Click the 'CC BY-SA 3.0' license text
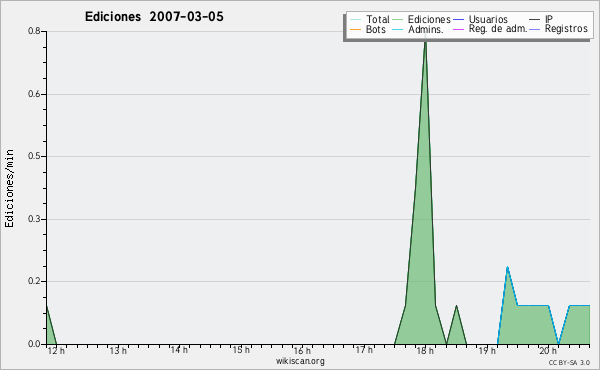600x370 pixels. pyautogui.click(x=569, y=362)
